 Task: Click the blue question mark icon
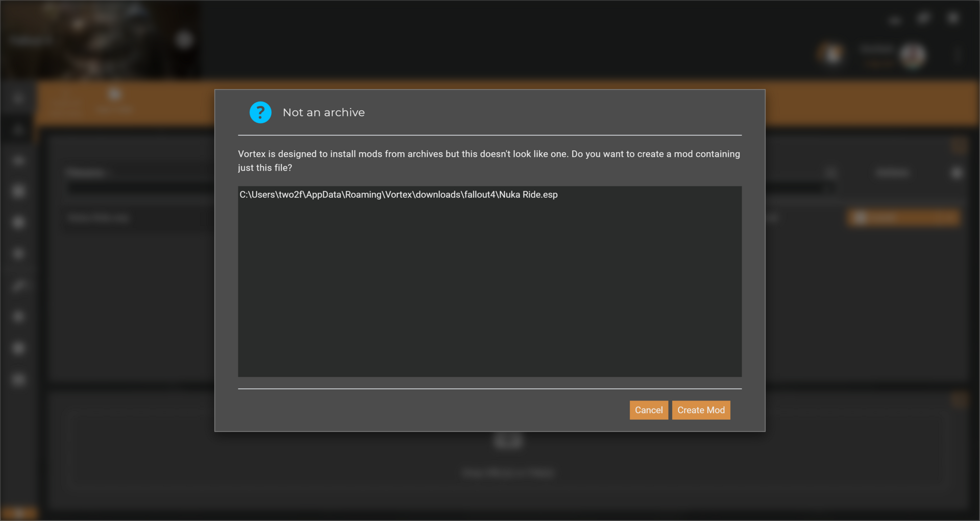260,112
